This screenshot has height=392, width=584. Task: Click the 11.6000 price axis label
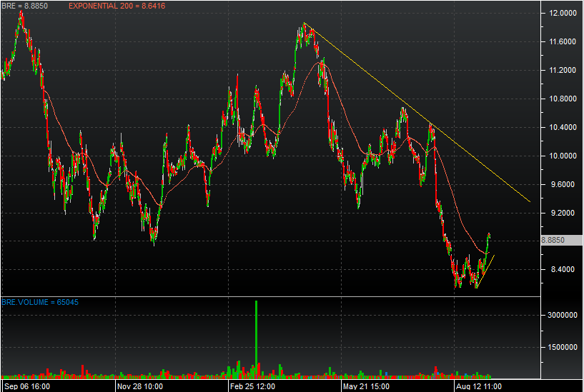click(563, 41)
